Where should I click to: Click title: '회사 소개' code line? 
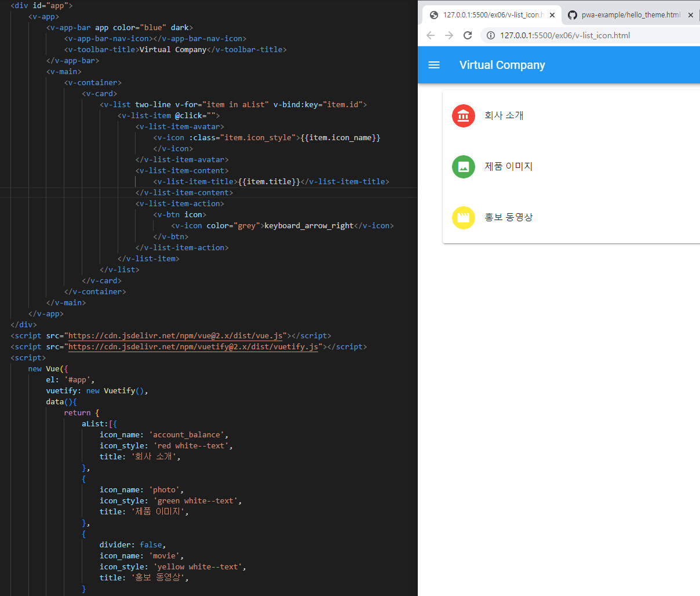click(140, 457)
